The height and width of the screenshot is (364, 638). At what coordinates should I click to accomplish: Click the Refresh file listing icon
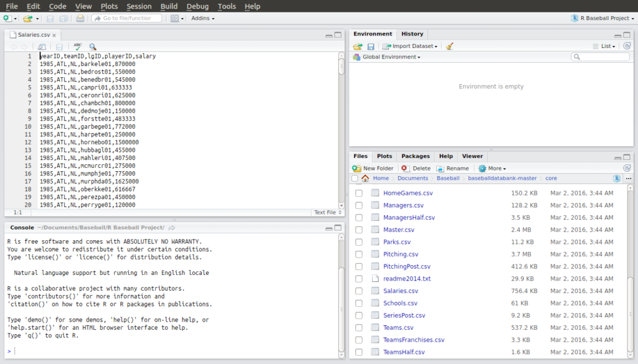pyautogui.click(x=627, y=168)
